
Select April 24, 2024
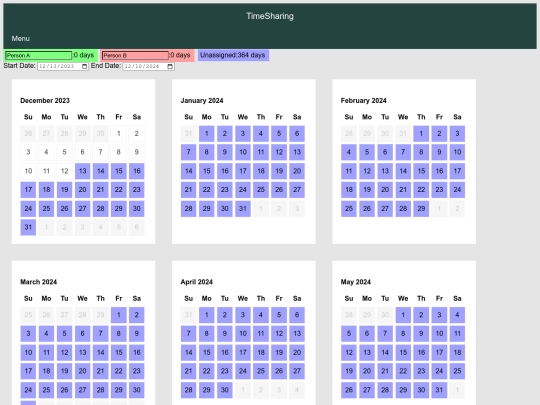[x=243, y=371]
